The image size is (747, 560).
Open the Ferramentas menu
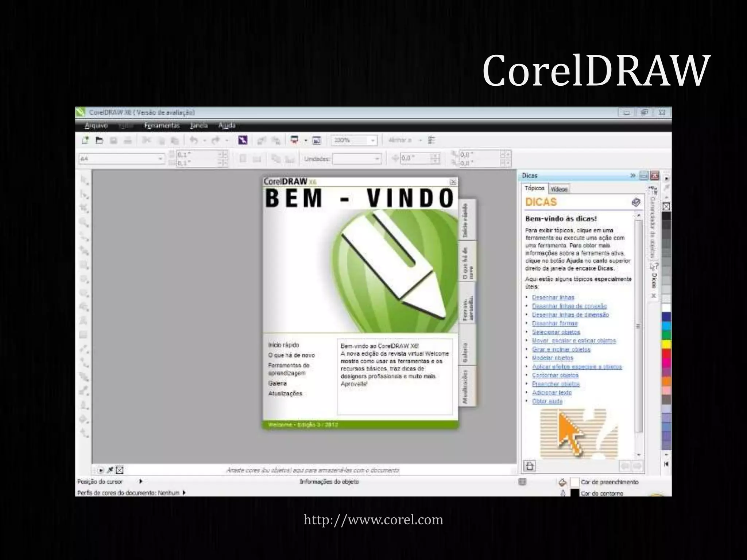click(x=162, y=126)
